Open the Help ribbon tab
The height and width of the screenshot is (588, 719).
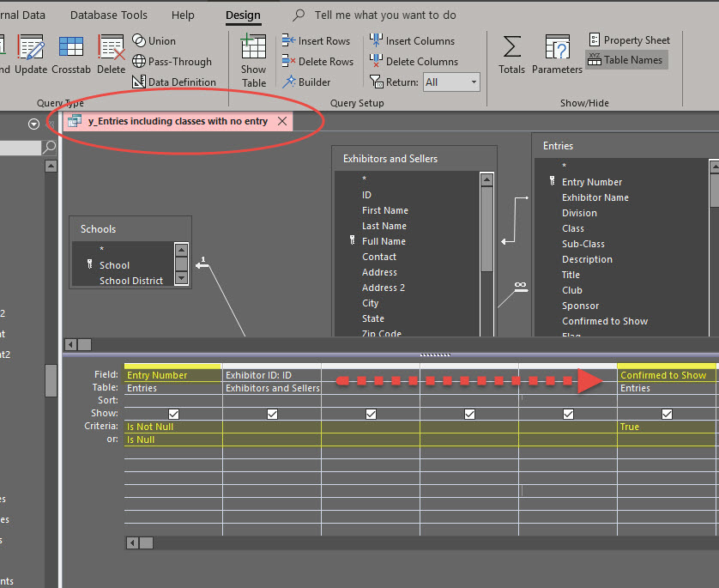click(183, 15)
